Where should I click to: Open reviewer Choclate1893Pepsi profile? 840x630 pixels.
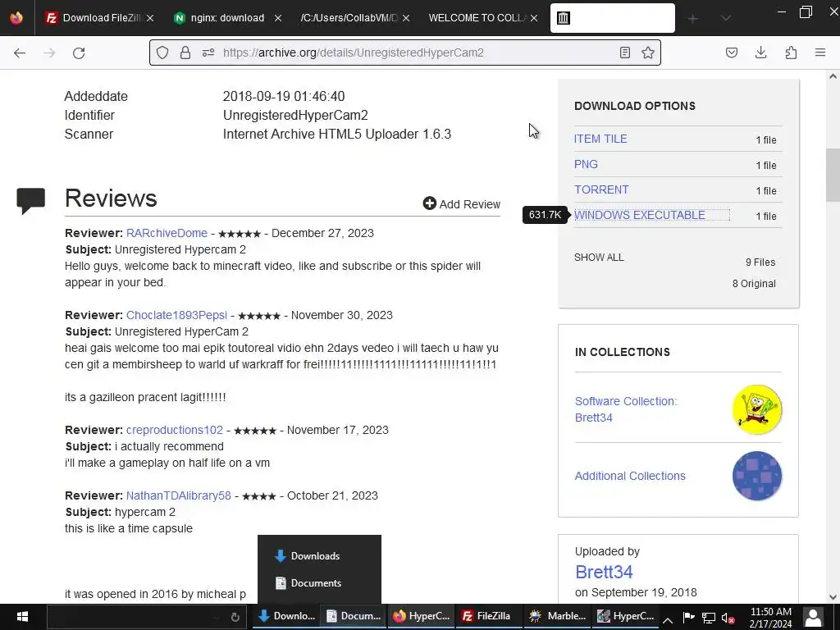[177, 315]
